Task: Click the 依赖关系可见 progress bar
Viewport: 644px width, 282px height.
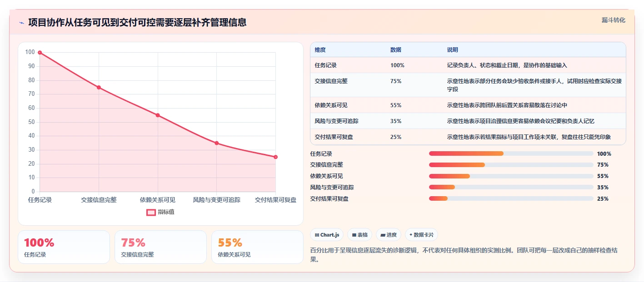Action: tap(511, 176)
